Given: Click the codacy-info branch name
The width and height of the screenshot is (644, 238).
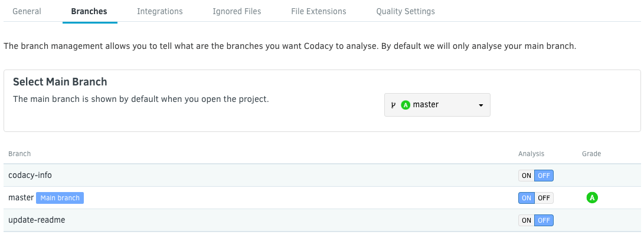Looking at the screenshot, I should (x=34, y=176).
